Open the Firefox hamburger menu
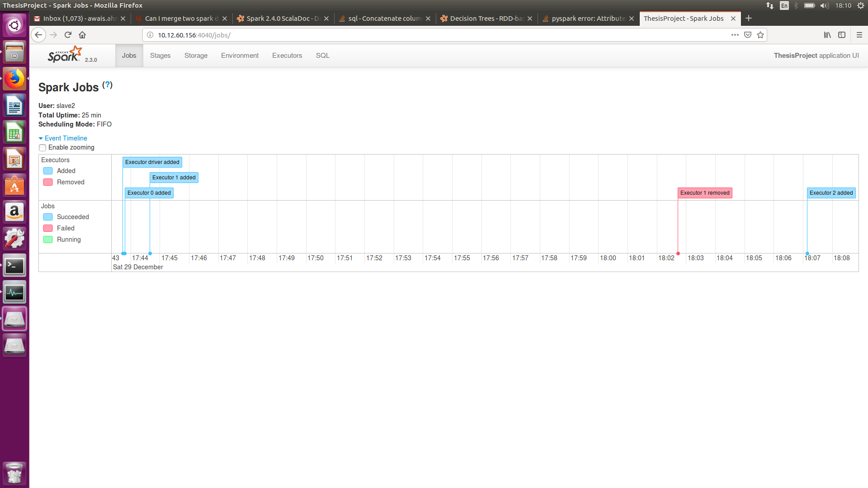This screenshot has width=868, height=488. [x=859, y=35]
